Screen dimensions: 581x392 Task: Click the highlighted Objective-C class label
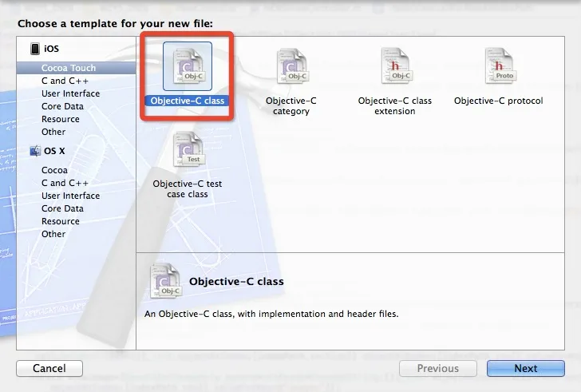coord(188,101)
